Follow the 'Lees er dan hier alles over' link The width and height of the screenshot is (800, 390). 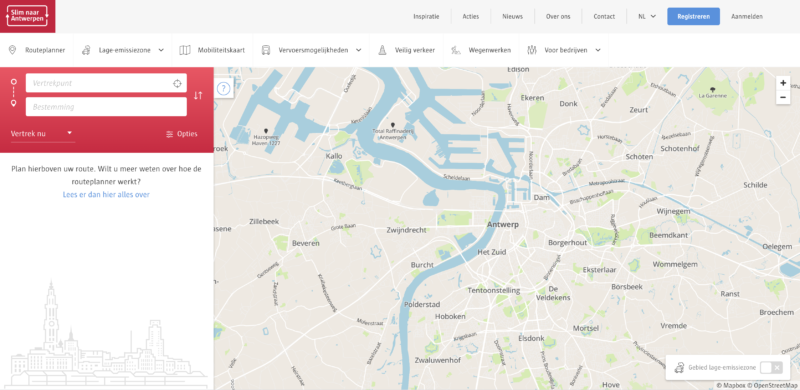coord(106,194)
